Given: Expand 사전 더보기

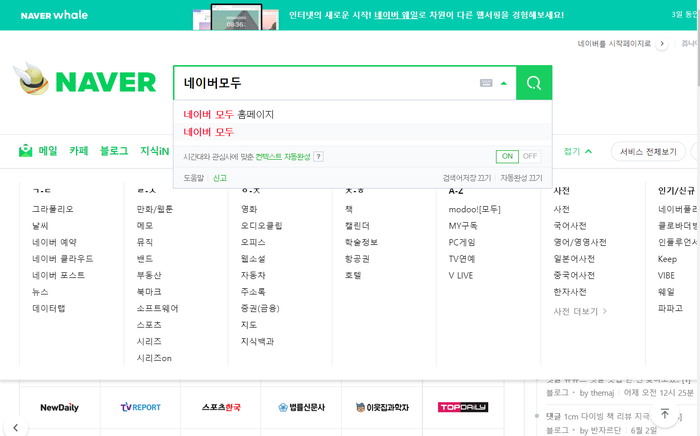Looking at the screenshot, I should tap(580, 311).
